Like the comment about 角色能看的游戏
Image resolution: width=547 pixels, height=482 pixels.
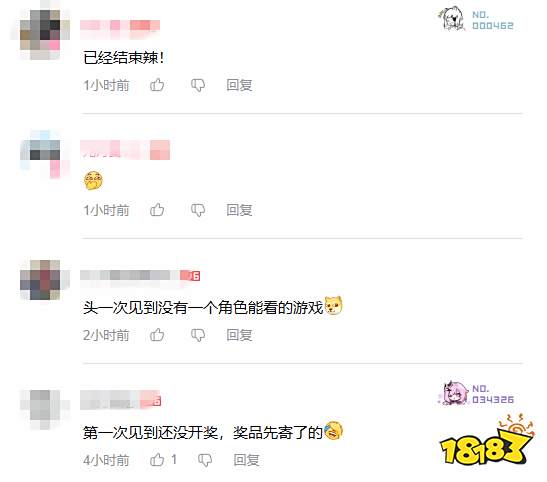pyautogui.click(x=157, y=334)
